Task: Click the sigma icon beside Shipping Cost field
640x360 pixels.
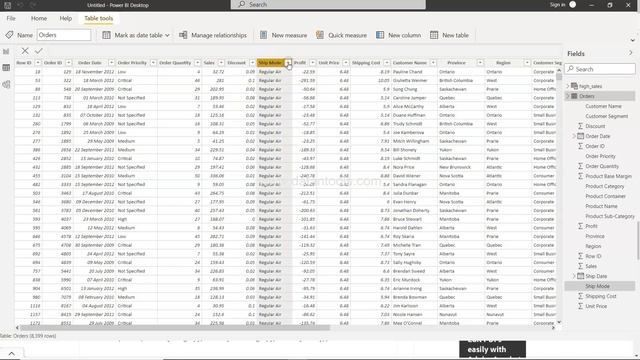Action: click(580, 296)
